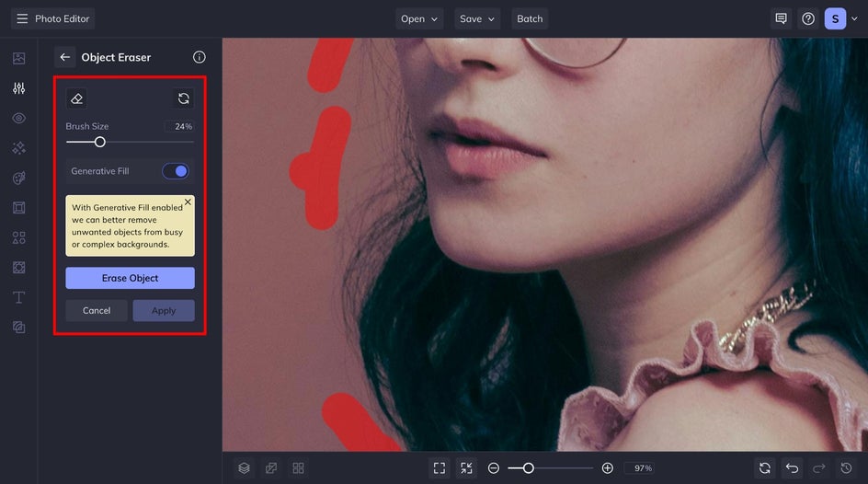Viewport: 868px width, 484px height.
Task: Open the main hamburger menu
Action: 22,18
